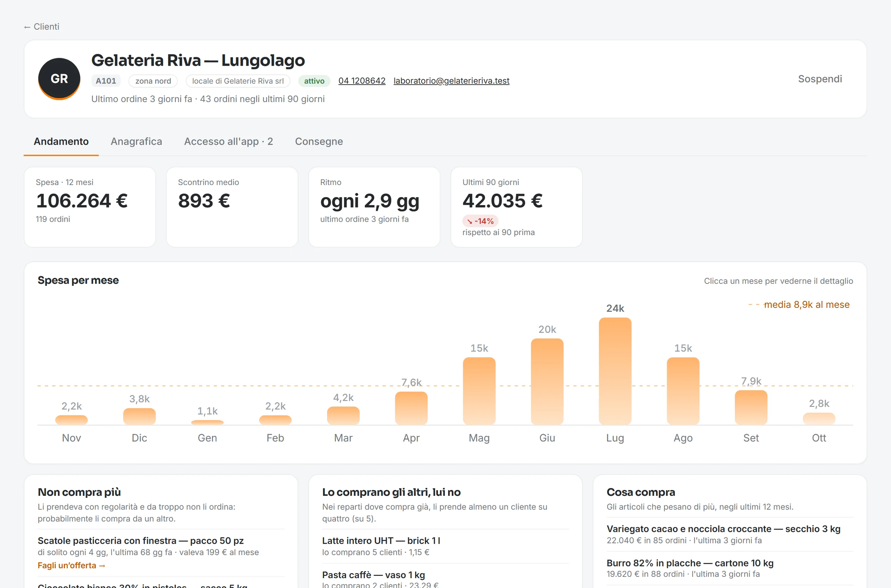This screenshot has height=588, width=891.
Task: Open the Accesso all'app tab
Action: coord(228,141)
